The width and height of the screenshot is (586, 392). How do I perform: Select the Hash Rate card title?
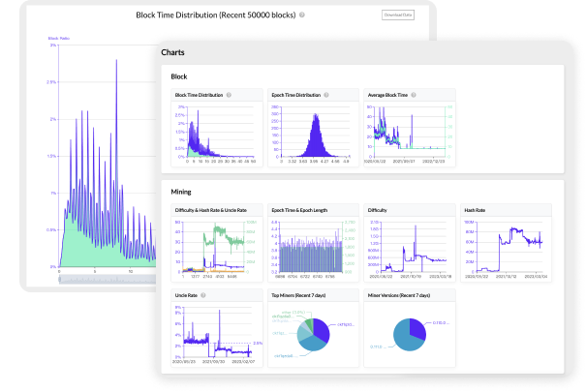click(475, 209)
